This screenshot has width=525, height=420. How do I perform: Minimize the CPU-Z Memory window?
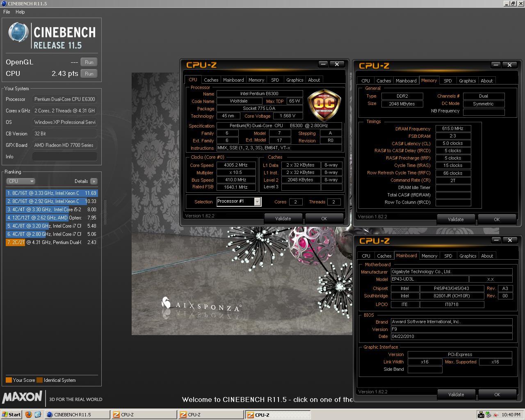[x=496, y=65]
